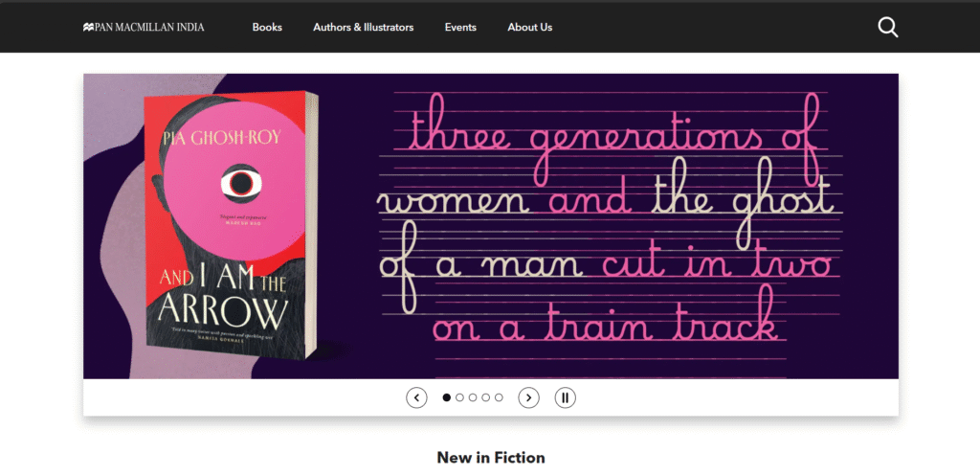Select the second carousel dot

[459, 397]
